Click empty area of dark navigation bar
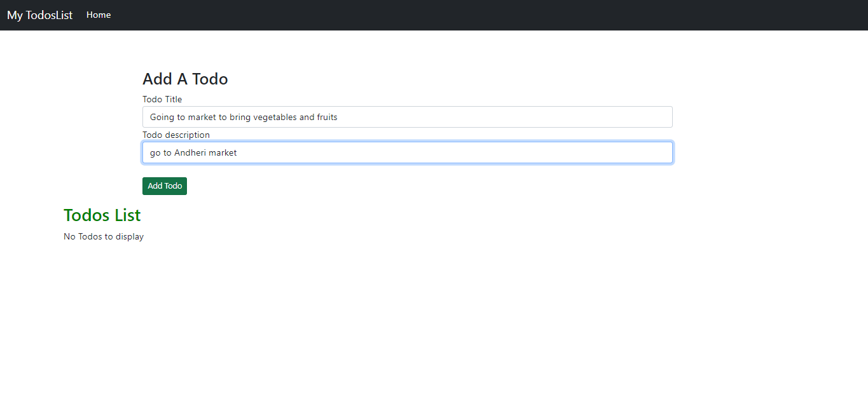Image resolution: width=868 pixels, height=411 pixels. click(x=483, y=15)
